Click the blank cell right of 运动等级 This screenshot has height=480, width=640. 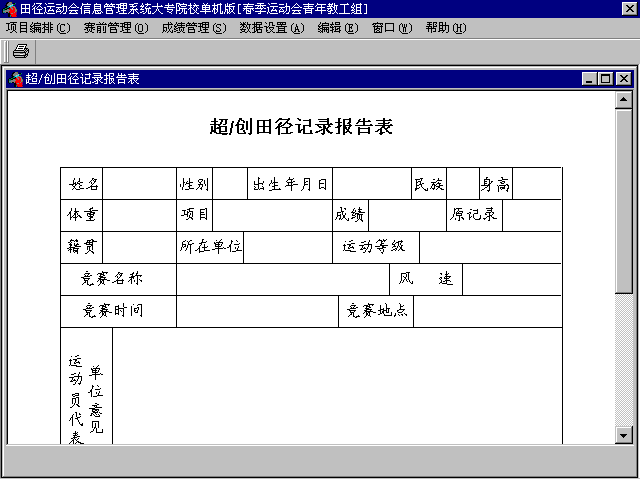pyautogui.click(x=491, y=247)
